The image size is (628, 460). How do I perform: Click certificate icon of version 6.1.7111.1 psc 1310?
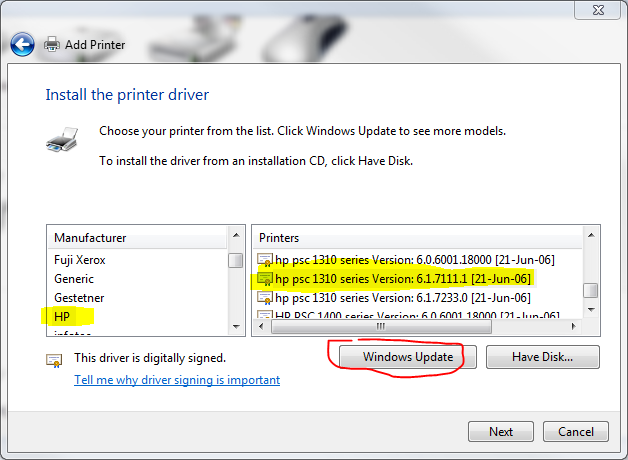(265, 279)
